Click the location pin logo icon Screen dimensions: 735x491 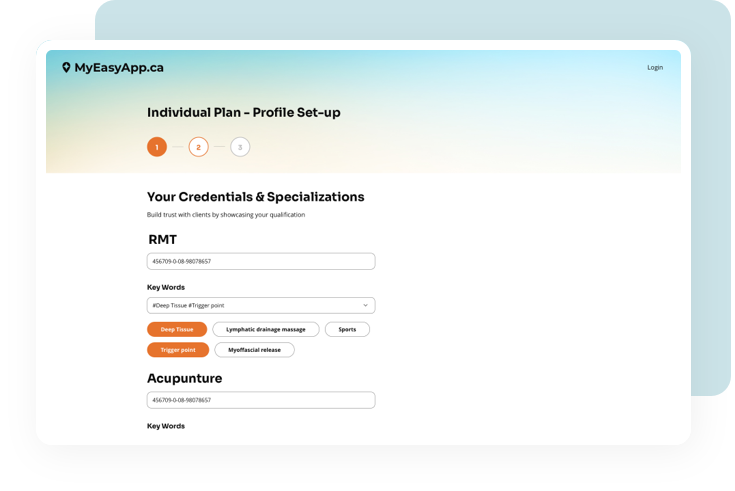pyautogui.click(x=66, y=67)
